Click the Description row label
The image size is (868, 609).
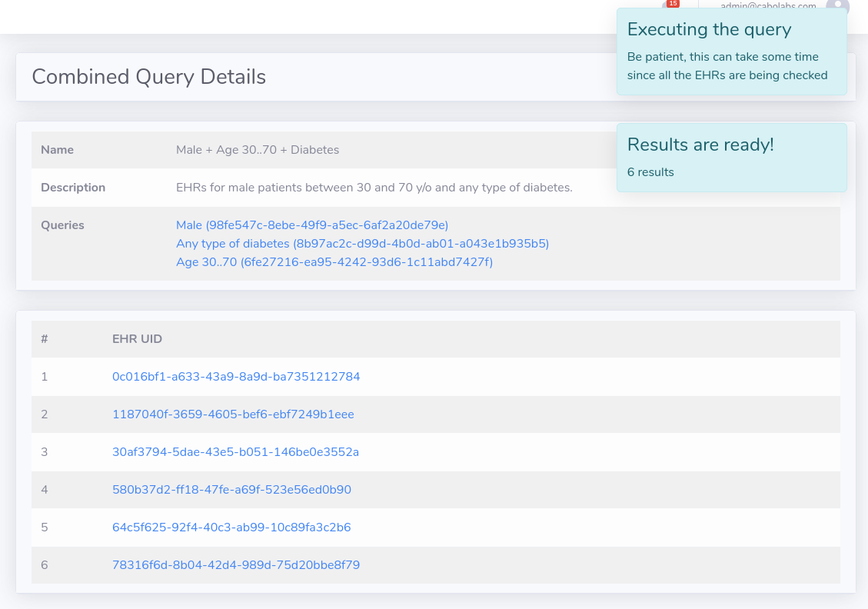click(x=73, y=188)
